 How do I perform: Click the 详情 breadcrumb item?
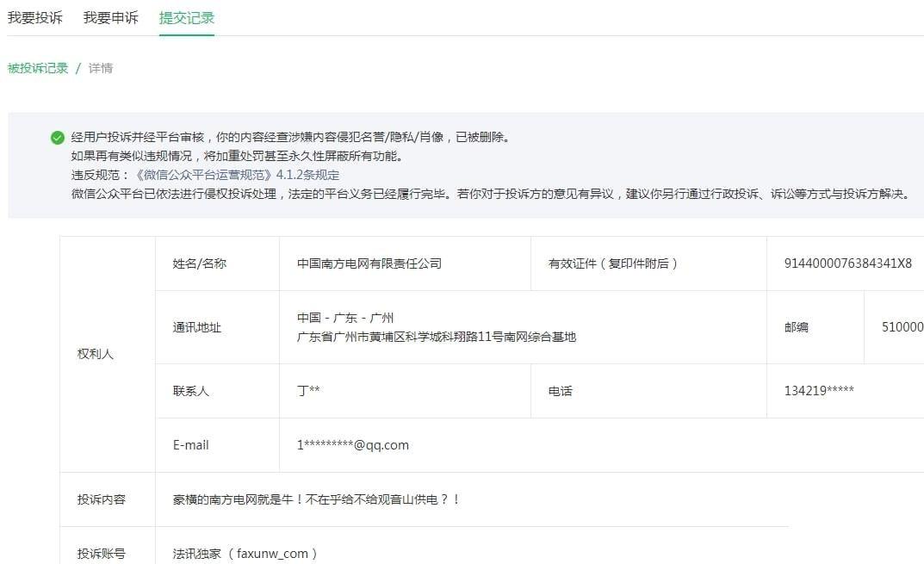101,68
